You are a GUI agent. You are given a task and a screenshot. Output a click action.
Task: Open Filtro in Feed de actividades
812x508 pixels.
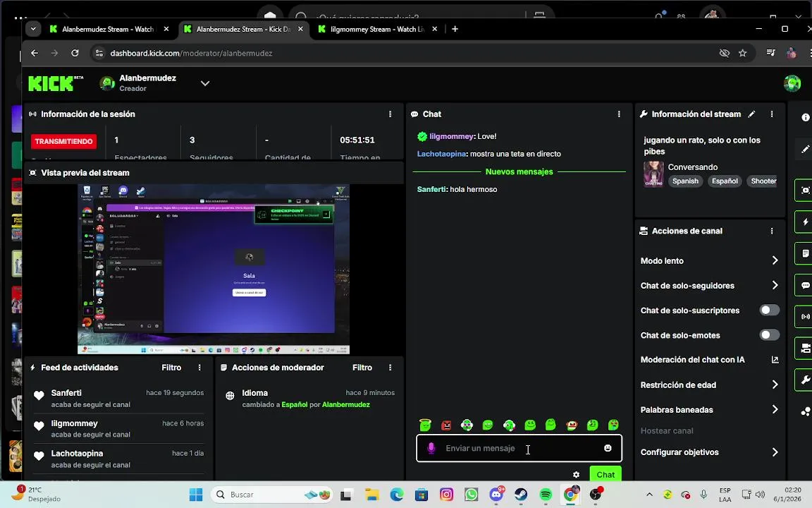(x=171, y=368)
